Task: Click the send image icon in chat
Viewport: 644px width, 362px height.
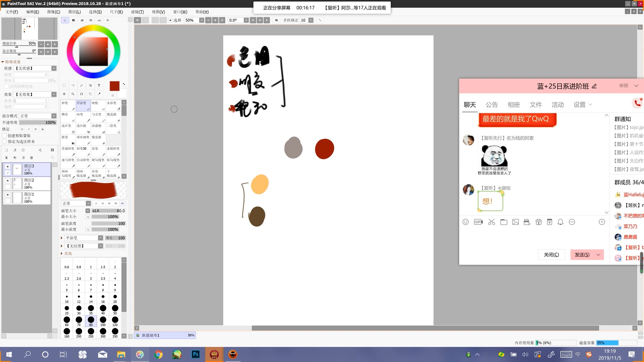Action: click(x=516, y=222)
